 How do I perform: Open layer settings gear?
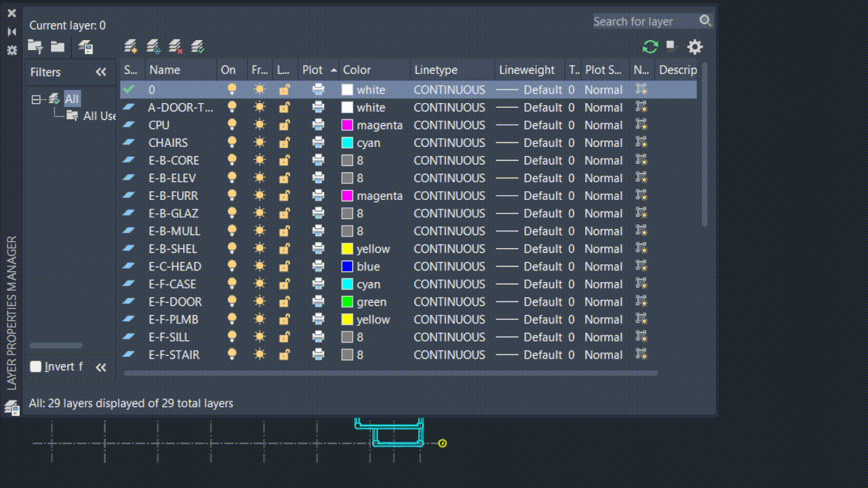pos(695,47)
